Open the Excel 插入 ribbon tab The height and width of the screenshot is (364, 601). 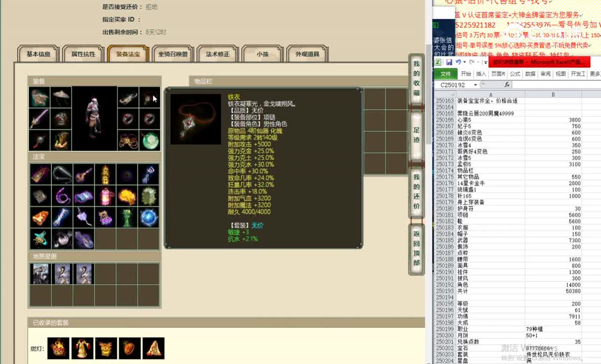pyautogui.click(x=481, y=74)
